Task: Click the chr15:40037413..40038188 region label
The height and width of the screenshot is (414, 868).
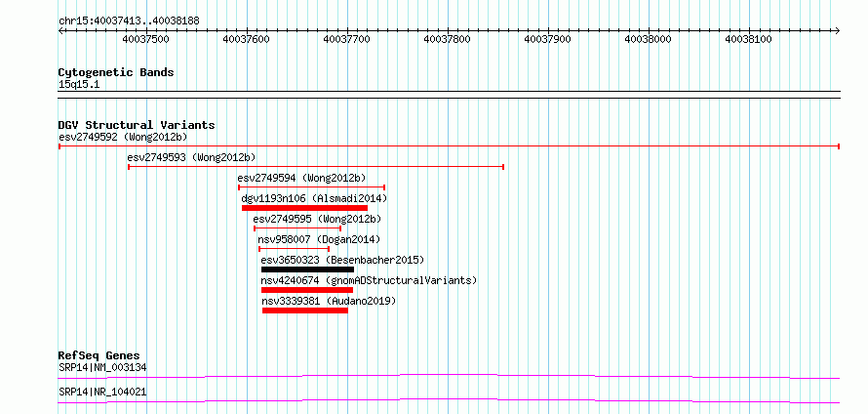Action: 129,21
